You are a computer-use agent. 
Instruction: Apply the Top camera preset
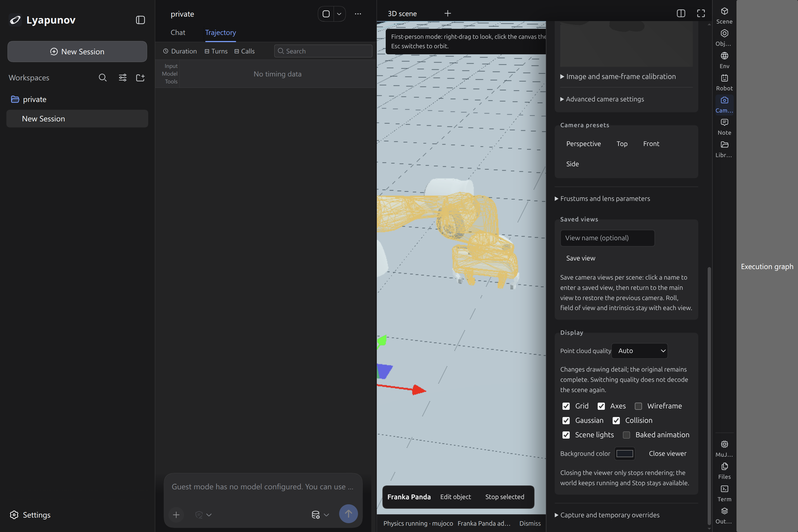tap(621, 144)
